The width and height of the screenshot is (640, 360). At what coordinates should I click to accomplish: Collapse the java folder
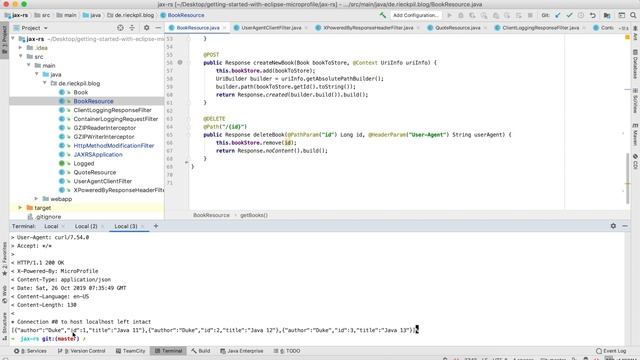tap(37, 74)
